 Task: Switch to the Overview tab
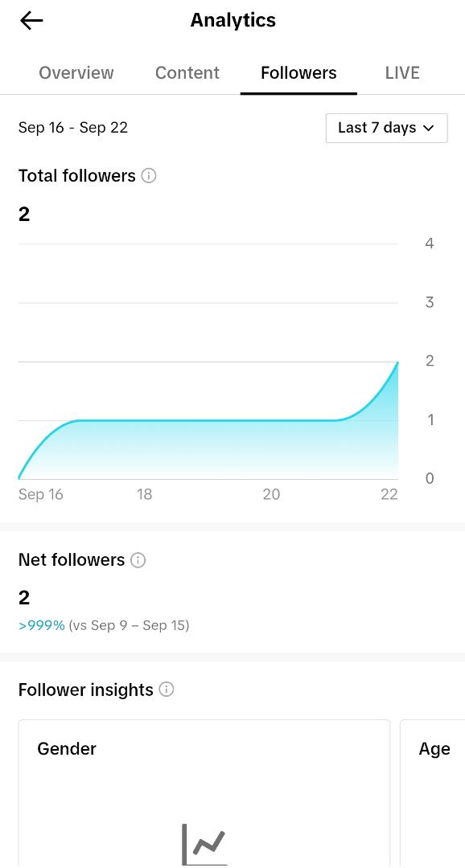coord(76,73)
